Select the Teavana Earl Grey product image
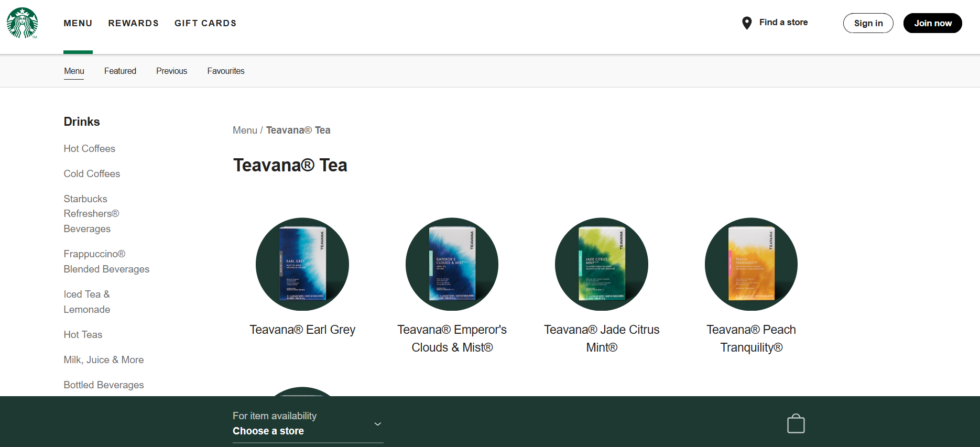The height and width of the screenshot is (447, 980). point(302,264)
